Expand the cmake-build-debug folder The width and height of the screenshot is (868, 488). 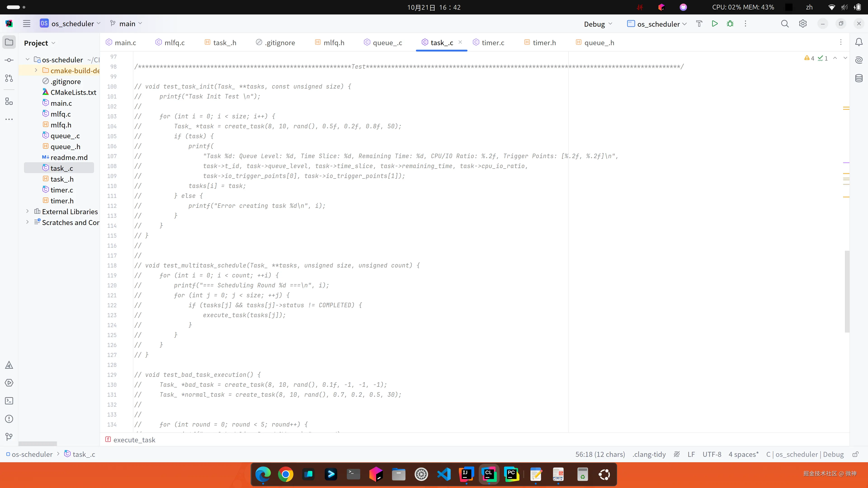coord(36,70)
